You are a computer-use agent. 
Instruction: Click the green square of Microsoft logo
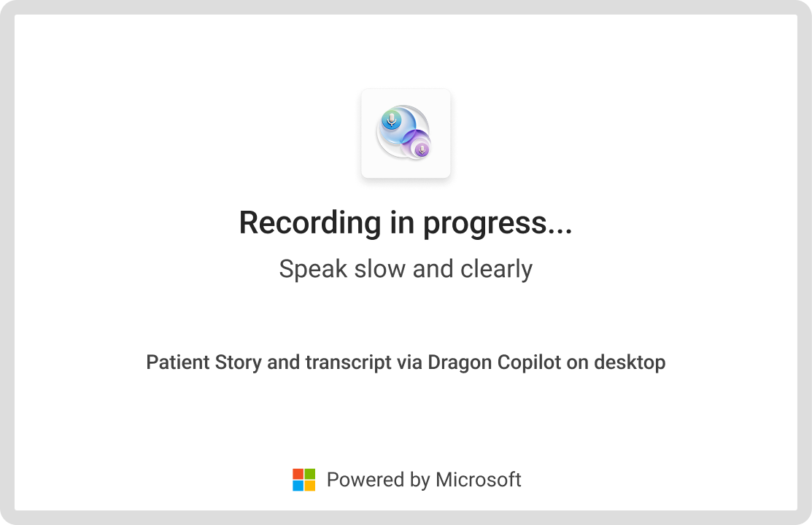click(309, 474)
